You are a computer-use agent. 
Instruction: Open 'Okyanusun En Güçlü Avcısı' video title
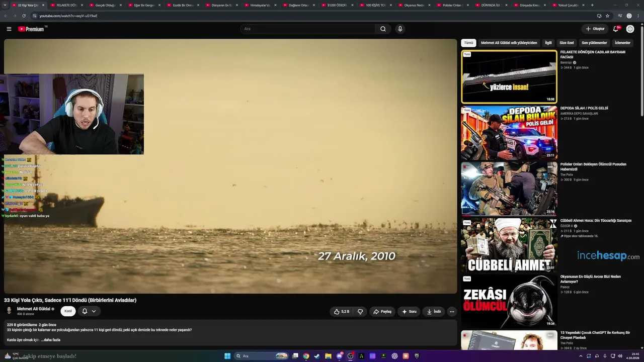pos(591,279)
